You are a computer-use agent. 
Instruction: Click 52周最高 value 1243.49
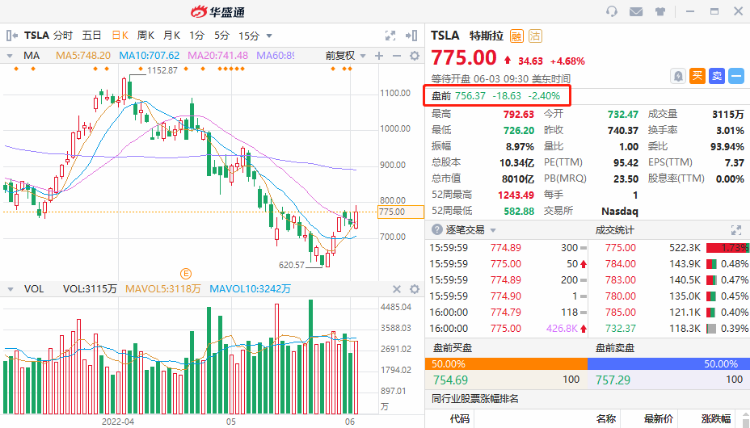click(516, 195)
